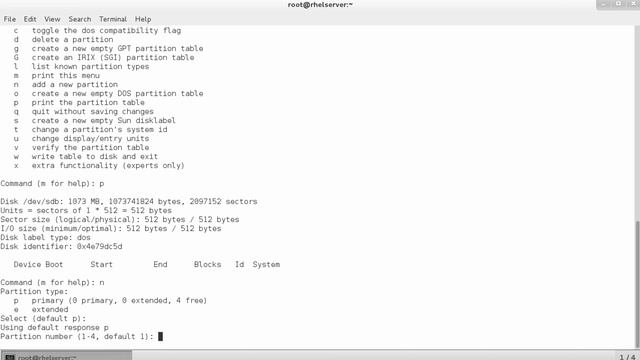640x360 pixels.
Task: Click the terminal vertical scrollbar thumb
Action: tap(637, 284)
